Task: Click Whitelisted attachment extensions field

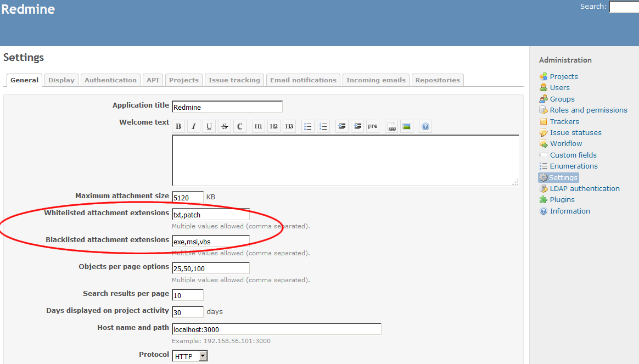Action: pyautogui.click(x=211, y=215)
